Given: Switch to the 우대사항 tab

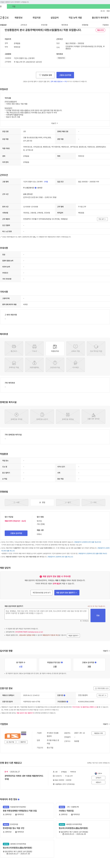Looking at the screenshot, I should (x=44, y=25).
